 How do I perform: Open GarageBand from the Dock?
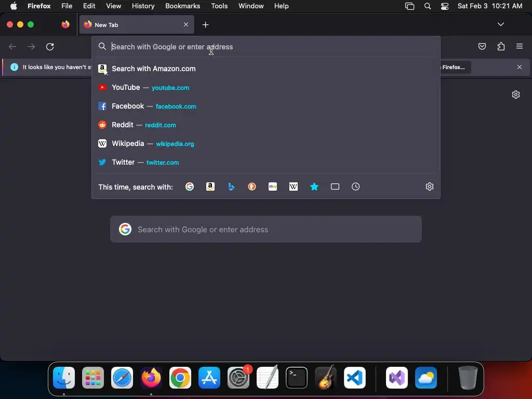pyautogui.click(x=326, y=378)
